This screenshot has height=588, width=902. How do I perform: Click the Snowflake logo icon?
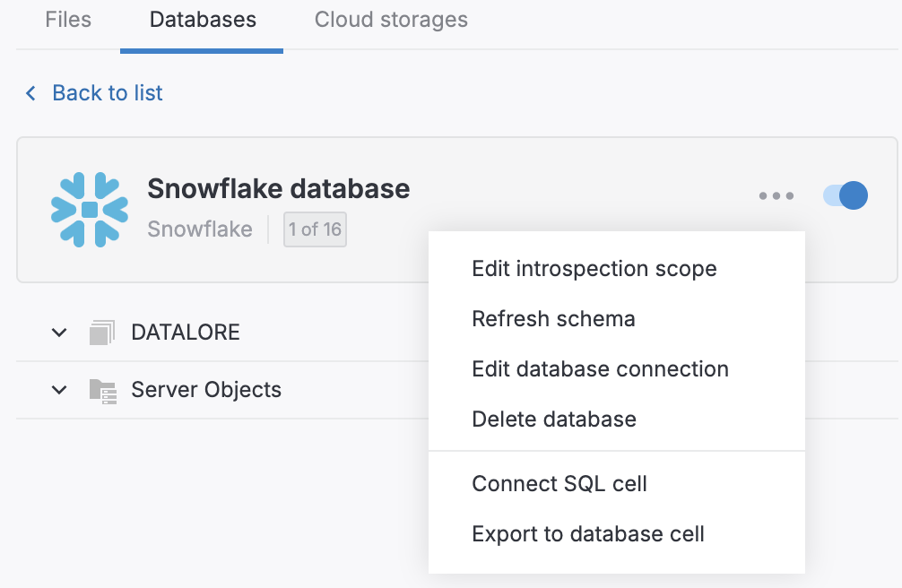click(90, 210)
